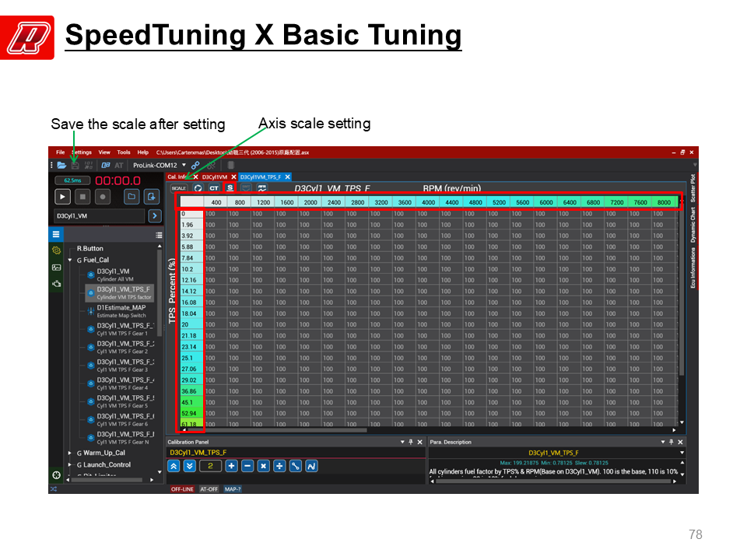Click the D3Cyl1_VM search field
The width and height of the screenshot is (747, 560).
coord(99,215)
